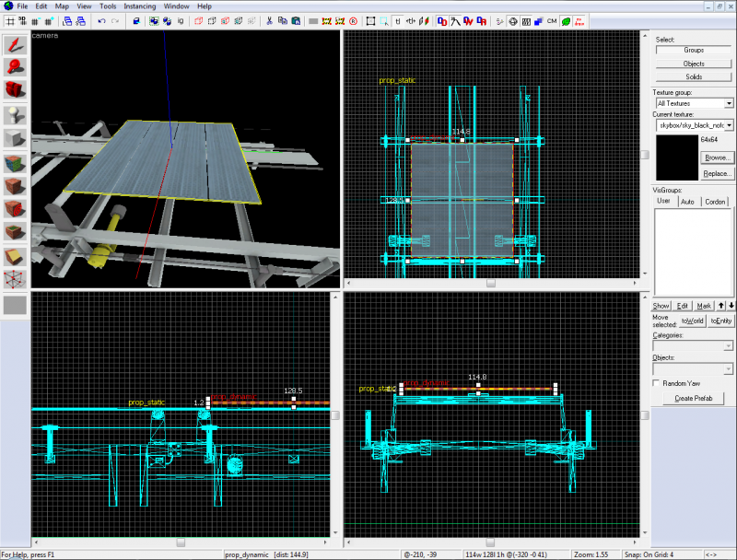Image resolution: width=737 pixels, height=560 pixels.
Task: Open the All Textures texture group dropdown
Action: [x=727, y=103]
